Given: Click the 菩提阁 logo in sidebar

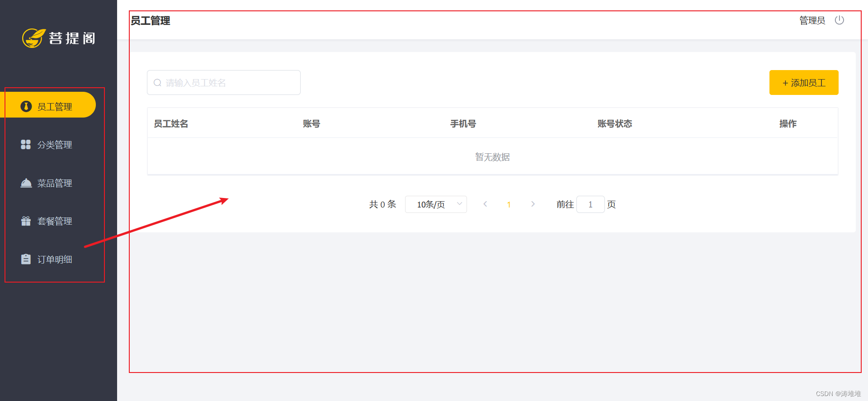Looking at the screenshot, I should (x=59, y=38).
